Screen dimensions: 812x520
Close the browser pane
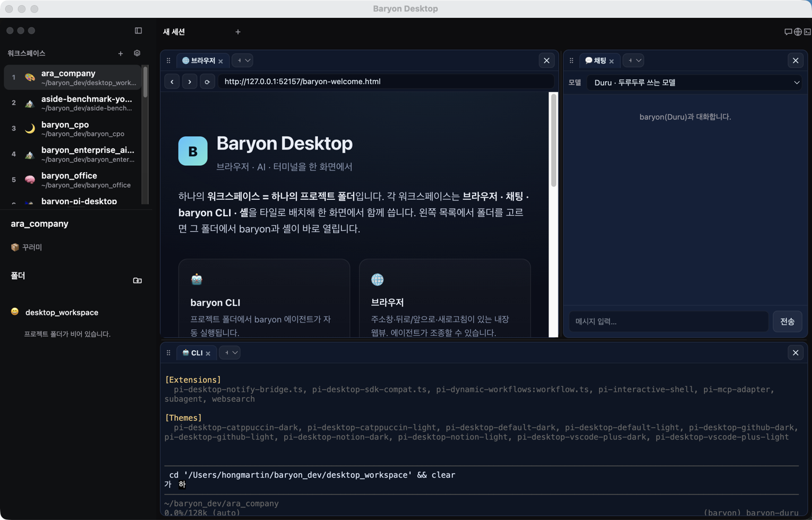546,60
